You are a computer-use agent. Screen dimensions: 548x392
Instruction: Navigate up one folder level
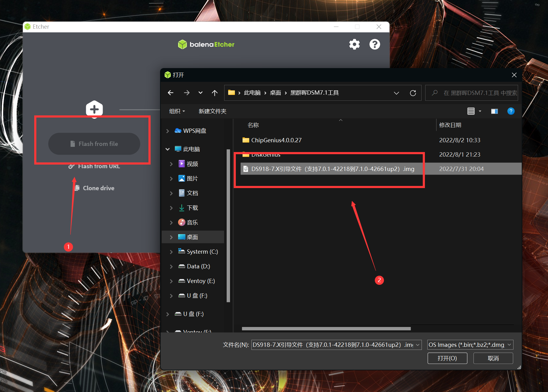pyautogui.click(x=215, y=93)
